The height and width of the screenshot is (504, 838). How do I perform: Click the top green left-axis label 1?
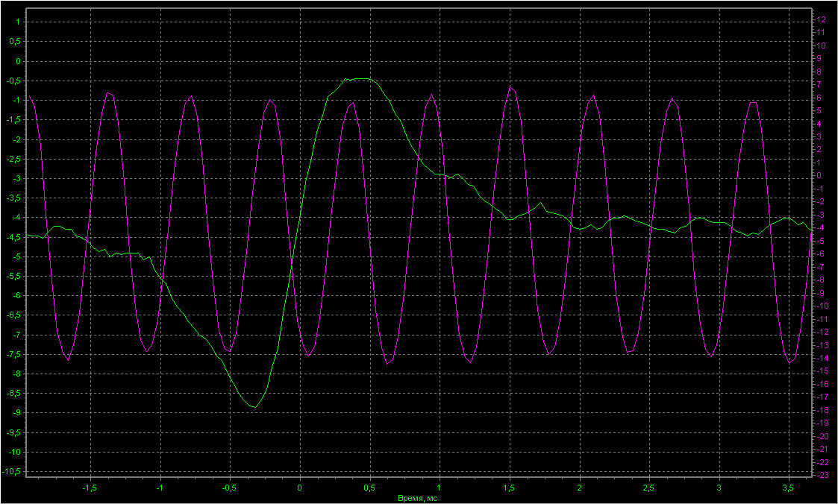click(19, 22)
